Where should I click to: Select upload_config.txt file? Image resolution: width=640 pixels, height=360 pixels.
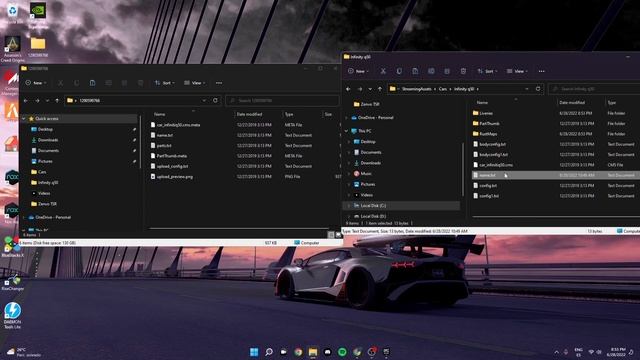tap(172, 166)
